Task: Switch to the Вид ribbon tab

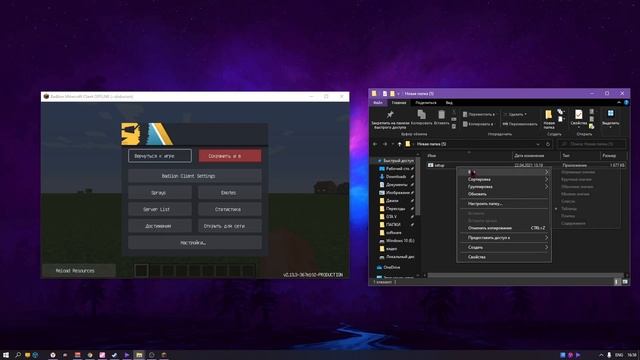Action: (449, 103)
